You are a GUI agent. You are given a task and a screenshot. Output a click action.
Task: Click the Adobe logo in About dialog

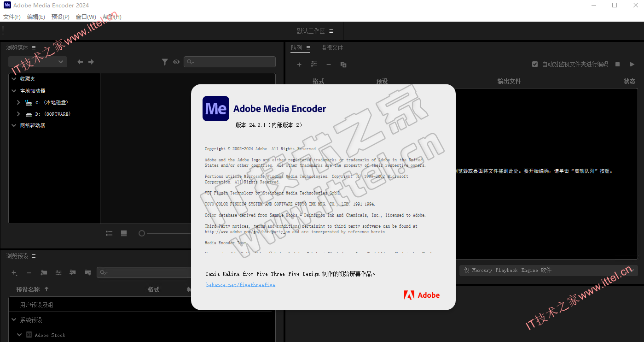tap(422, 295)
